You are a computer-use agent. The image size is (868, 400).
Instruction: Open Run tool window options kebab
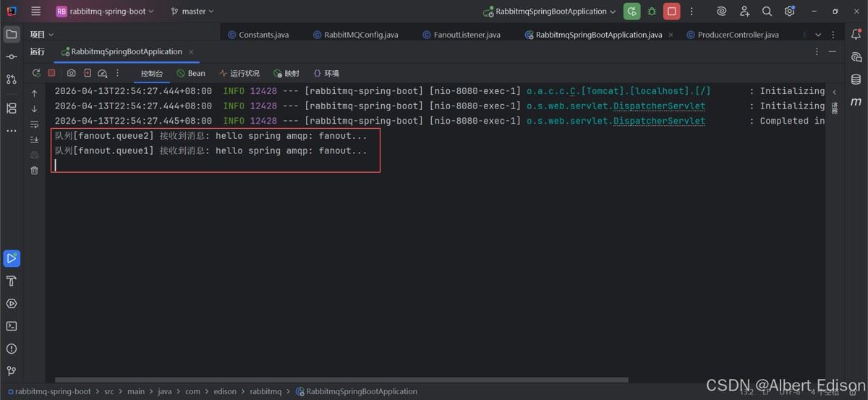pyautogui.click(x=817, y=52)
